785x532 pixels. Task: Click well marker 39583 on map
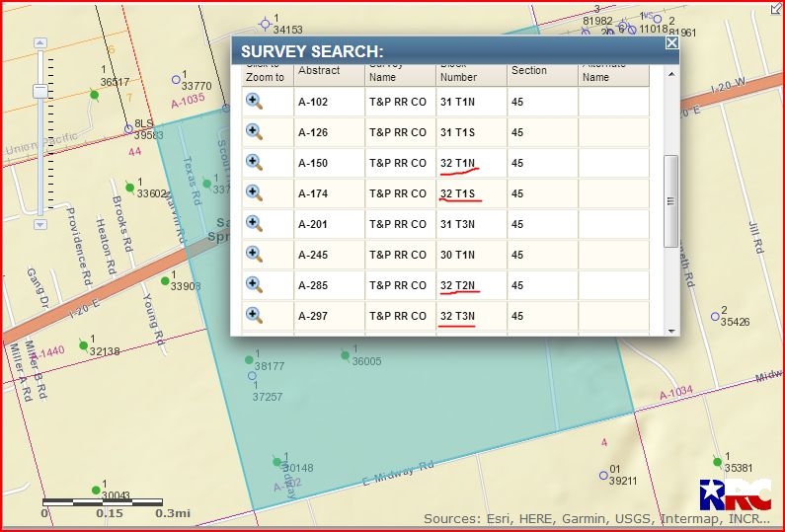[x=128, y=129]
